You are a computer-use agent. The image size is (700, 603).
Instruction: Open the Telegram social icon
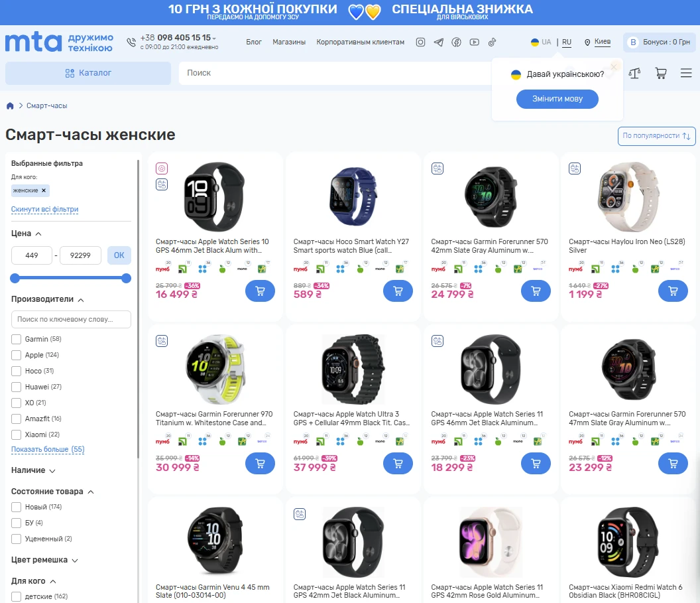tap(439, 42)
